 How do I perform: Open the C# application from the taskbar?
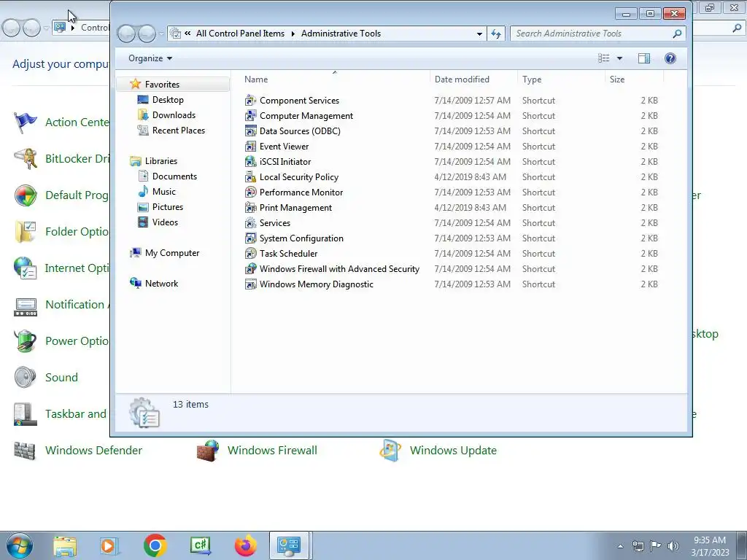click(201, 545)
